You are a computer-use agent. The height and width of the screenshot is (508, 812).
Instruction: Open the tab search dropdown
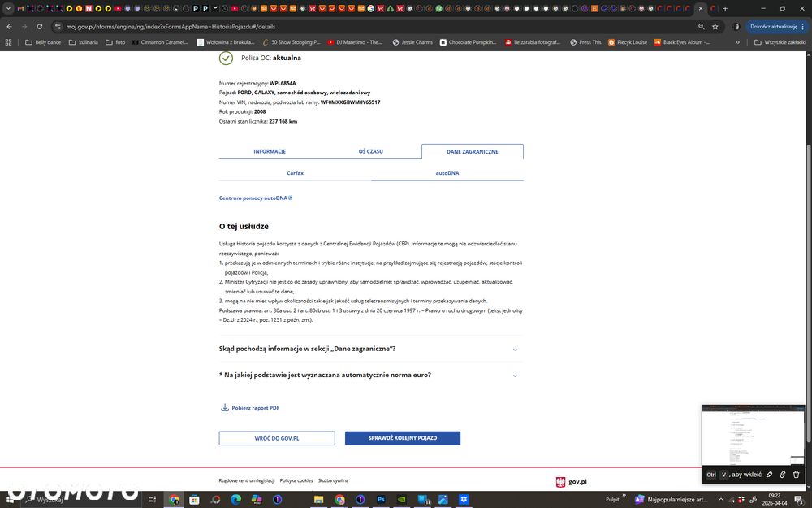point(8,8)
